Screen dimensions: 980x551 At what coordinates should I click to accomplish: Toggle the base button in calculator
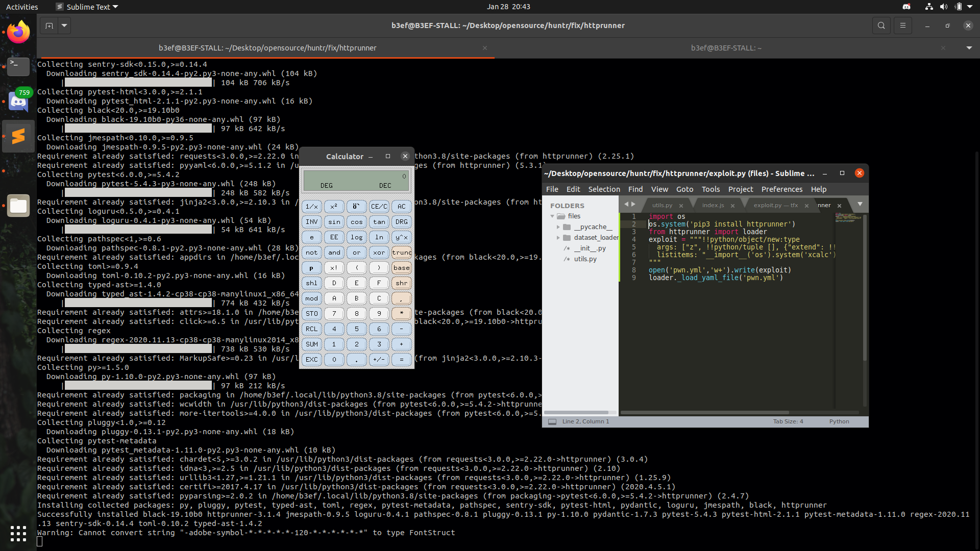tap(401, 268)
